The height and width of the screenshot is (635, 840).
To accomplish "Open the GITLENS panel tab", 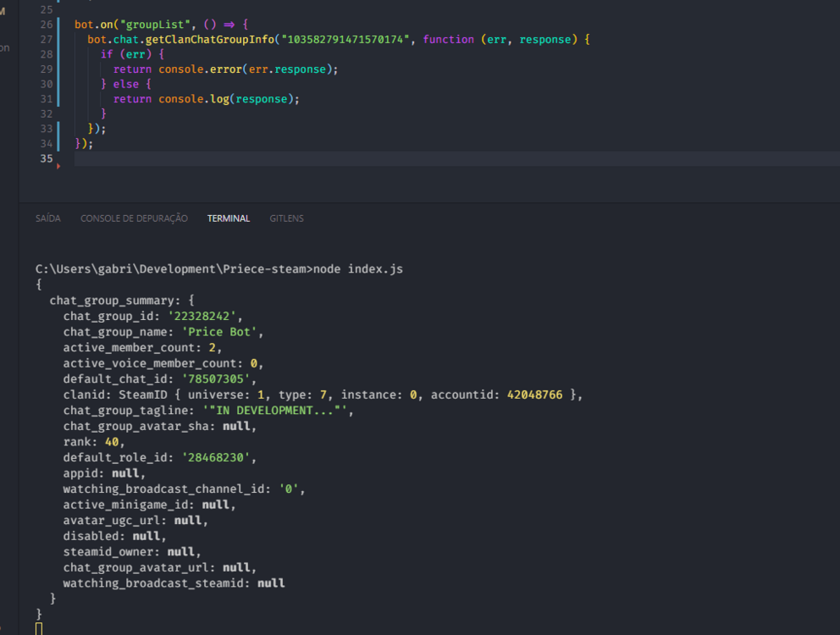I will click(x=286, y=218).
